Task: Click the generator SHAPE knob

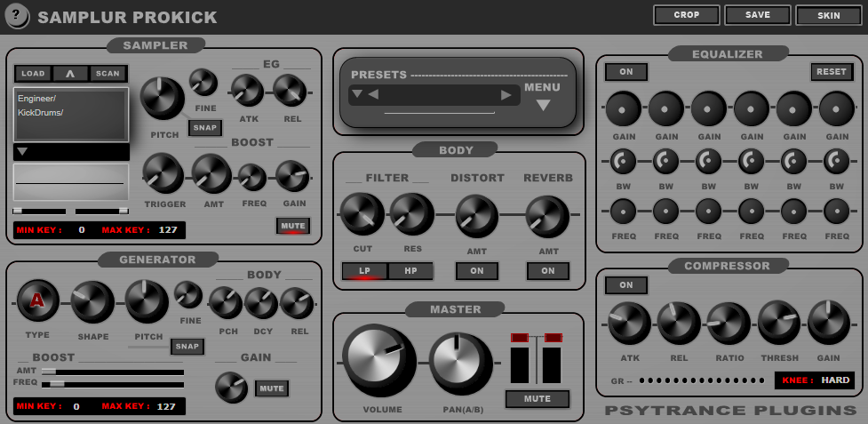Action: (92, 302)
